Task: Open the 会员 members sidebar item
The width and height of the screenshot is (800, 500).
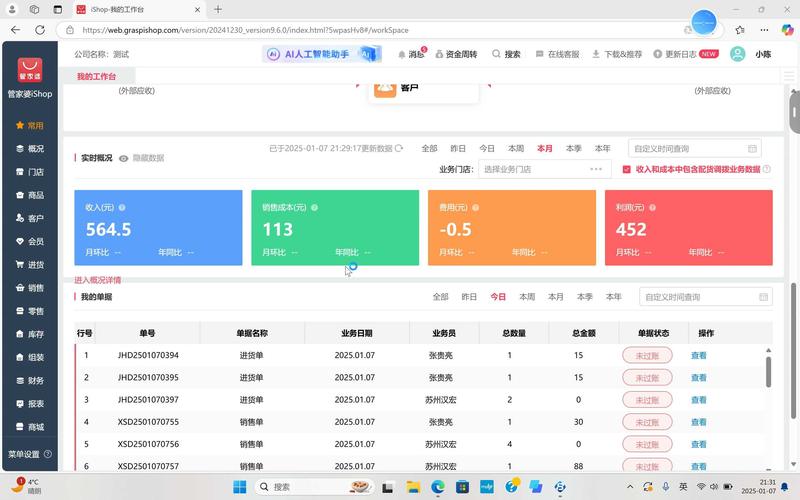Action: click(30, 241)
